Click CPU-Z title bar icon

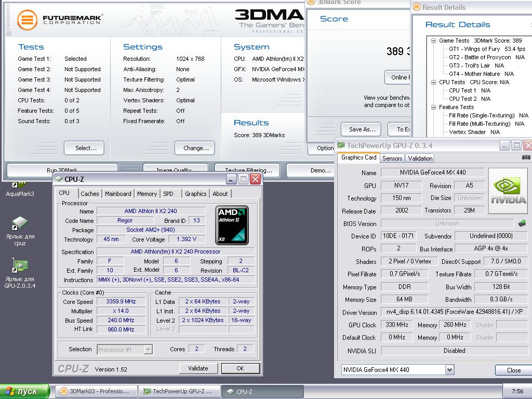(x=59, y=179)
